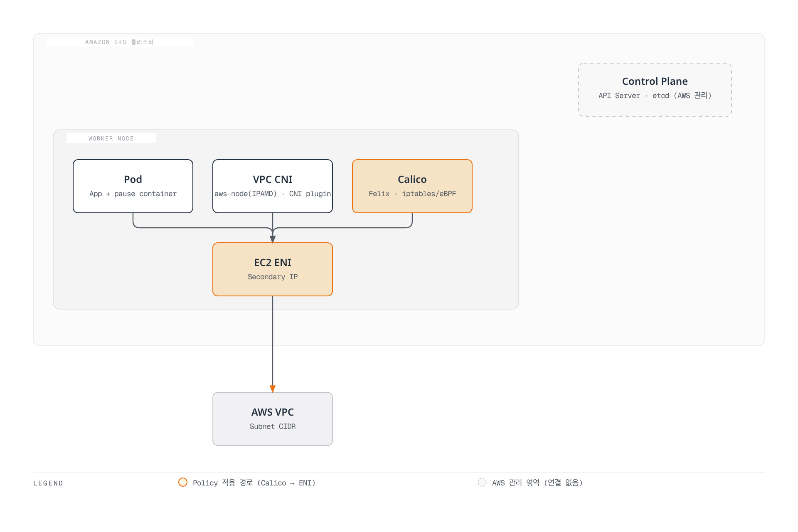Select the Pod node box
Viewport: 798px width, 532px height.
tap(133, 186)
